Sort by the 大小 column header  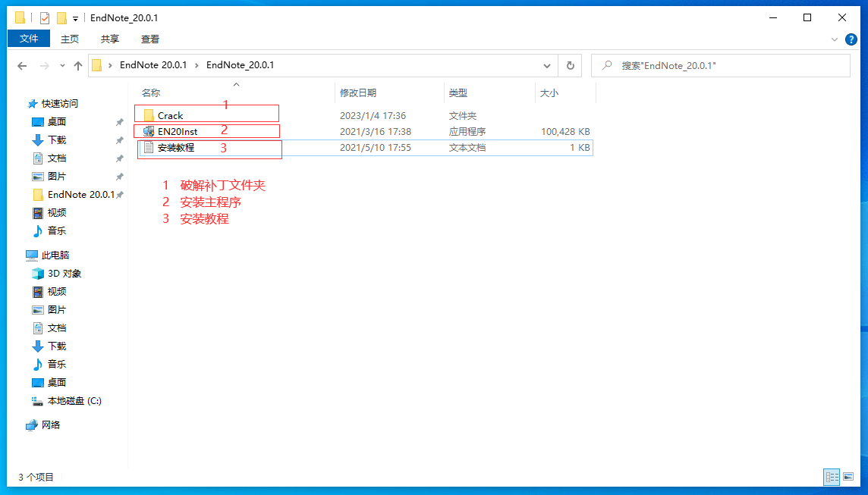[x=549, y=93]
